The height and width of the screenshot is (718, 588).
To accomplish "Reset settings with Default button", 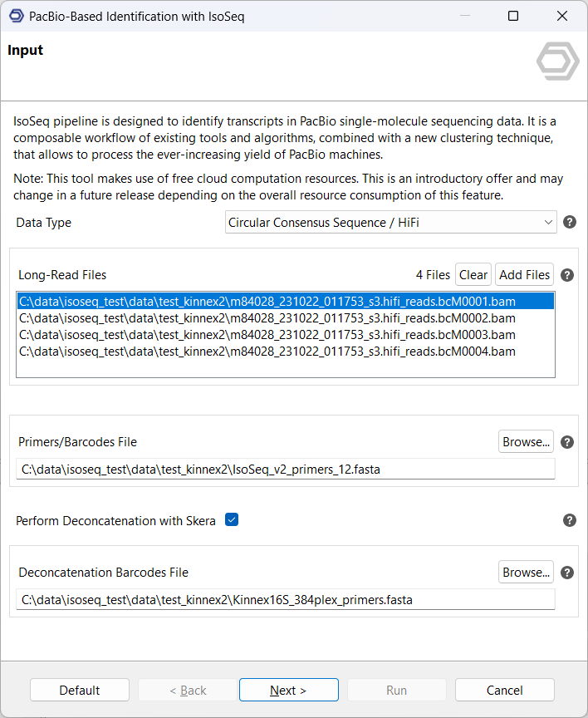I will [80, 690].
